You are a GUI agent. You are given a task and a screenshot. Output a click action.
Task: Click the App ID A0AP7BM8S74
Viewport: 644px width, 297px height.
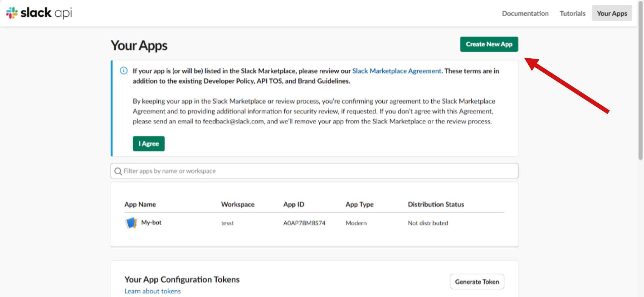click(304, 223)
